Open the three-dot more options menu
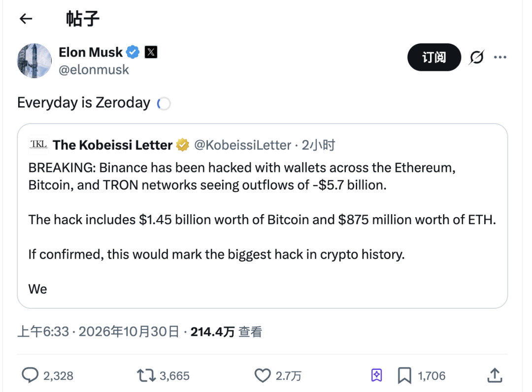532x392 pixels. coord(500,57)
